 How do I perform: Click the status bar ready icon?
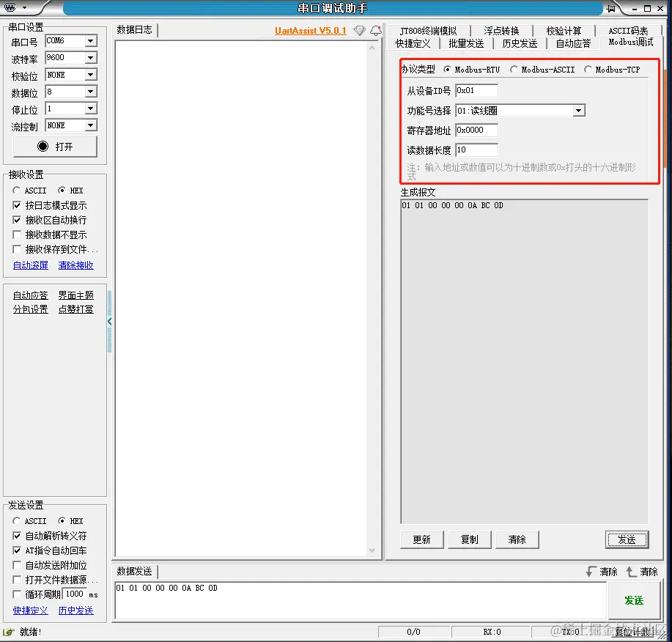coord(9,632)
